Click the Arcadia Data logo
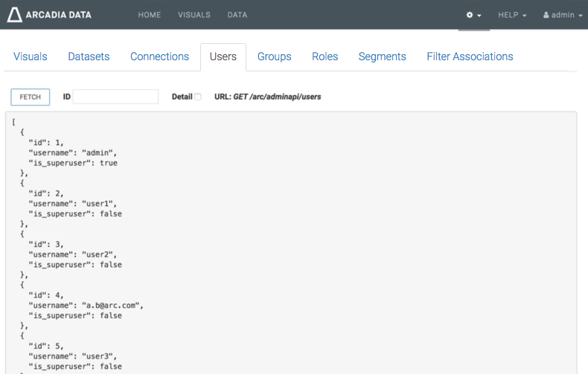The width and height of the screenshot is (588, 374). click(x=50, y=15)
